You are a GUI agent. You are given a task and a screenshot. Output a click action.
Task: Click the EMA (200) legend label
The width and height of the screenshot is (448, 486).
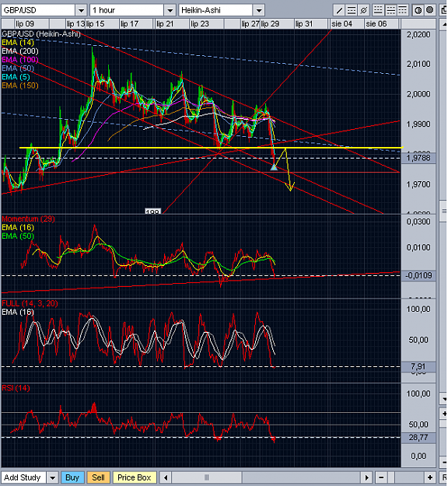(20, 51)
